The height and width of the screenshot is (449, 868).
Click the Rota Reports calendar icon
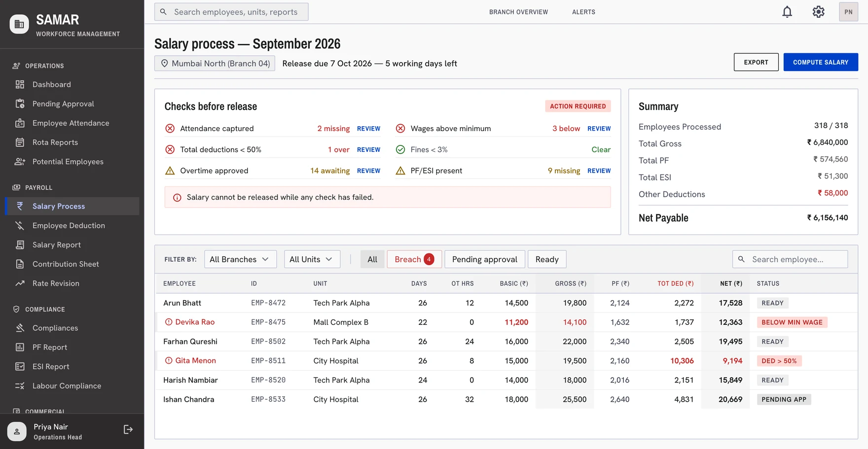[20, 142]
